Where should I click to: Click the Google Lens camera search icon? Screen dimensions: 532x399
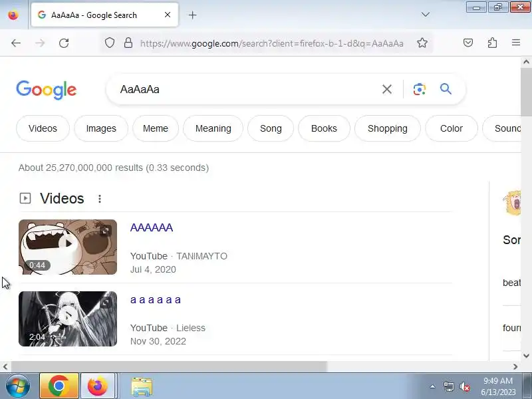point(420,89)
